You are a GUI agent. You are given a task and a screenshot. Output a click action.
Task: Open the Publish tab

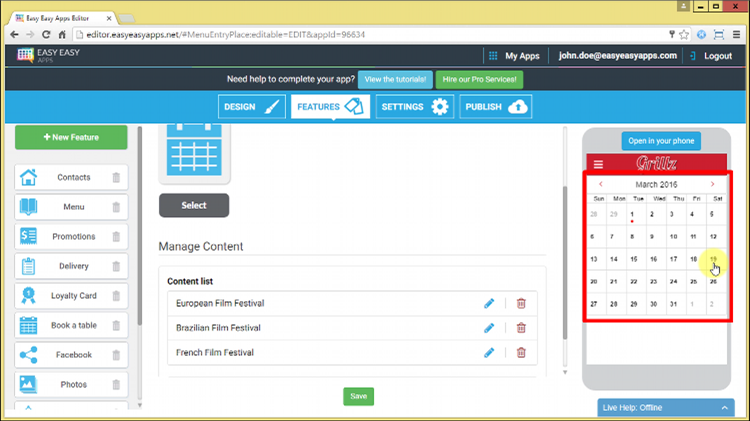click(x=496, y=107)
